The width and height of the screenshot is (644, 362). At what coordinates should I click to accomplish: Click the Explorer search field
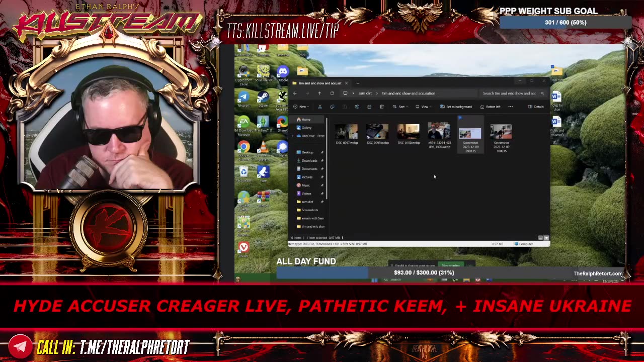point(512,93)
